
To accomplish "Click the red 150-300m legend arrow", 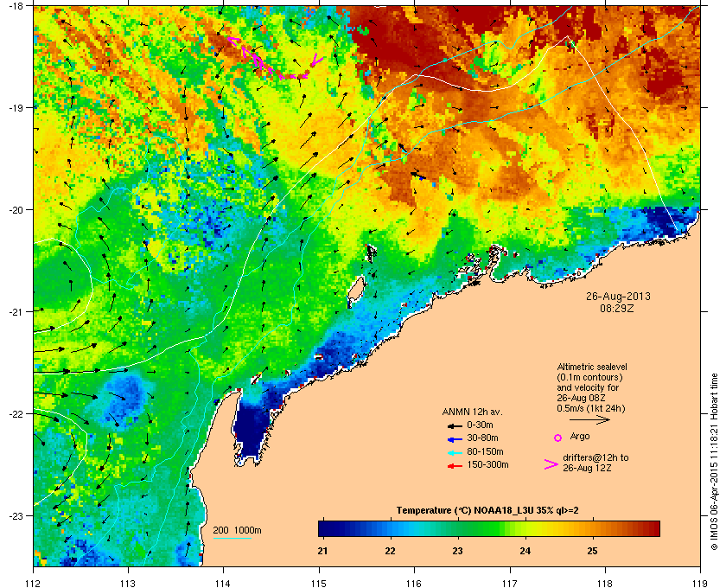I will point(455,465).
